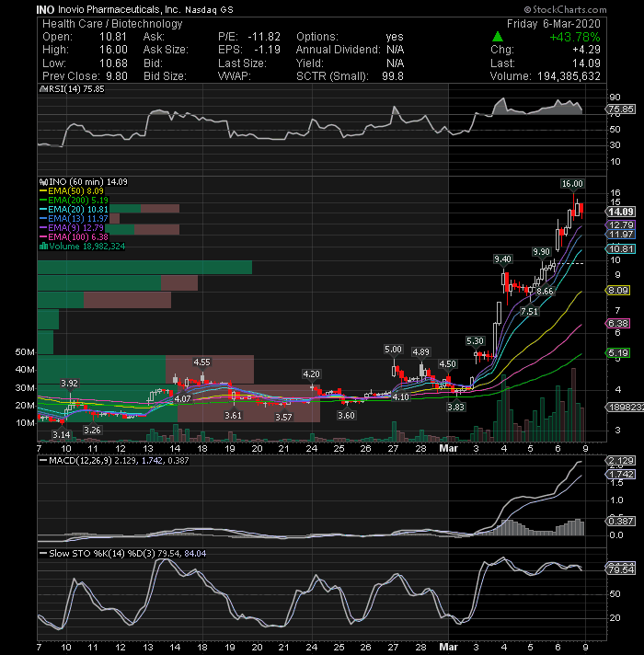Click the 2.129 MACD tag on the right axis
Viewport: 644px width, 655px height.
(x=621, y=460)
